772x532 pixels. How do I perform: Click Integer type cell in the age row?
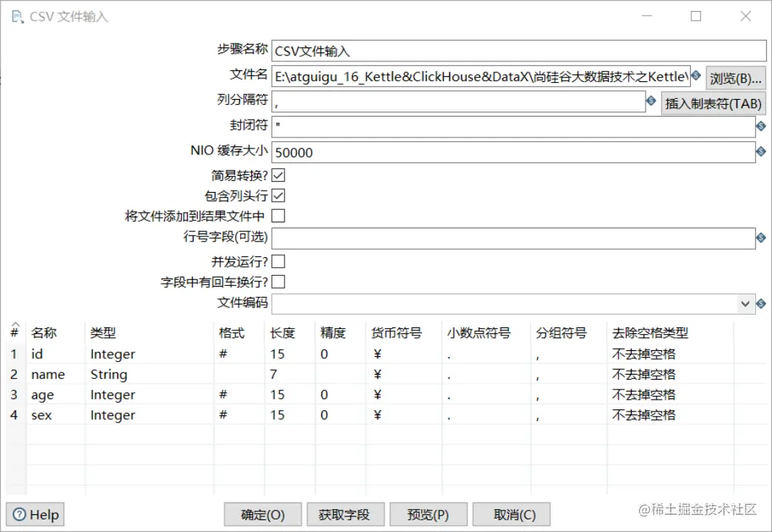pyautogui.click(x=150, y=395)
